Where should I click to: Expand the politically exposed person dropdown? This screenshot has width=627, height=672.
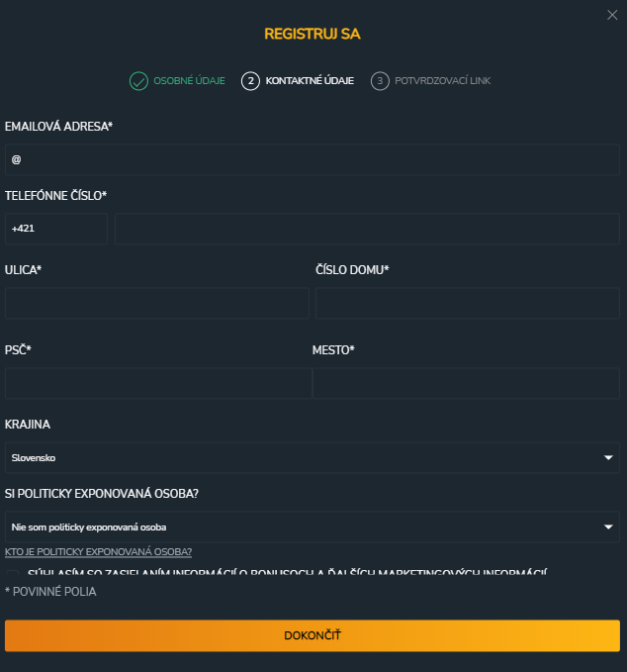[x=313, y=527]
